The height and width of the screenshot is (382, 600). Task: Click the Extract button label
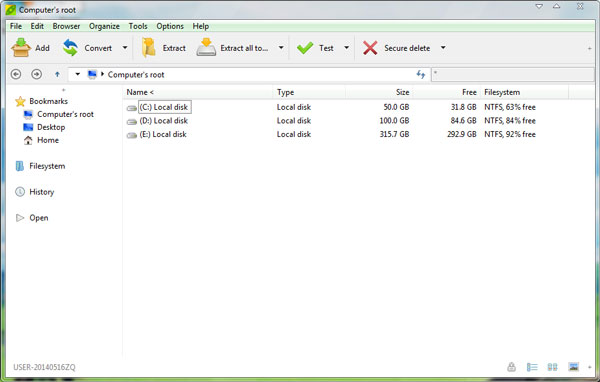pos(174,48)
